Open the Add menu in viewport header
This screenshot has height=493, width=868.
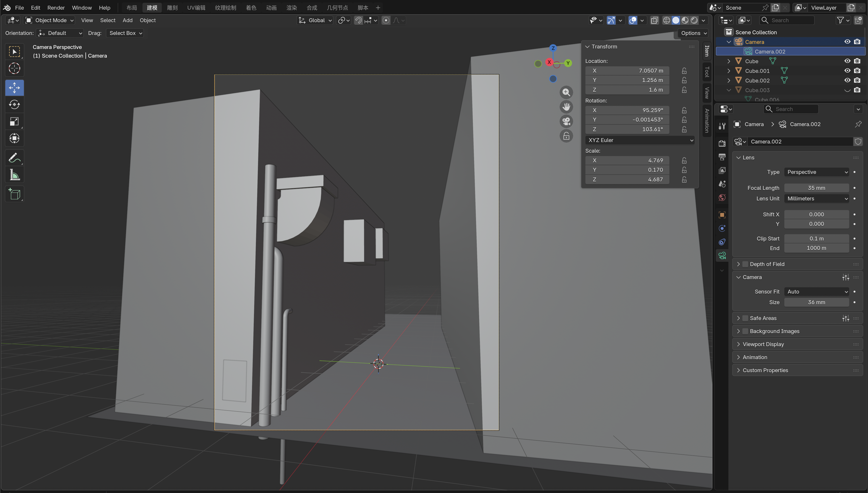[127, 20]
